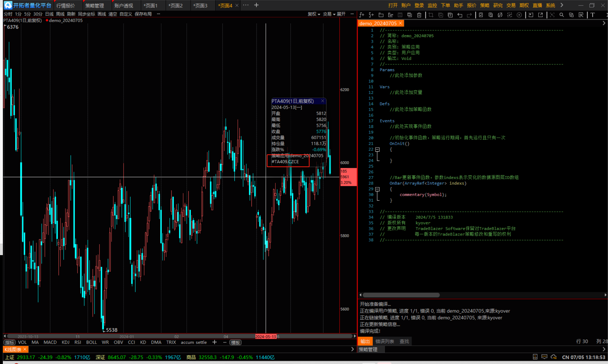Click 展开 to expand the chart panel
The image size is (608, 364).
point(341,14)
